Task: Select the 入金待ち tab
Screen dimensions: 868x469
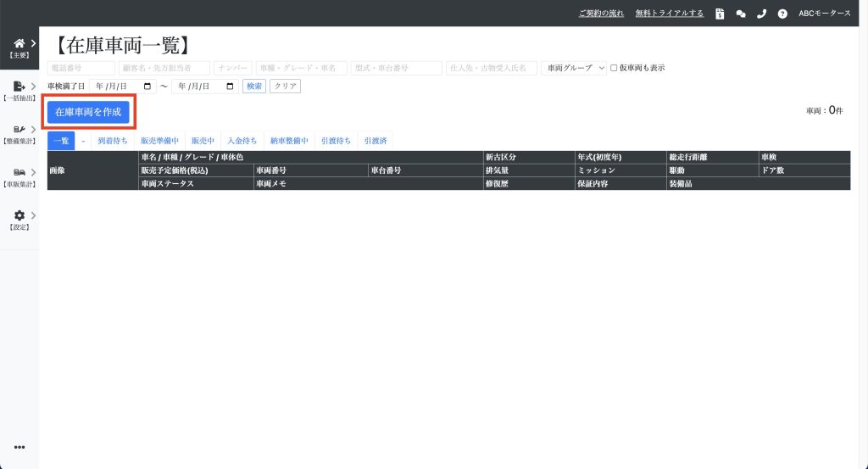Action: point(242,141)
